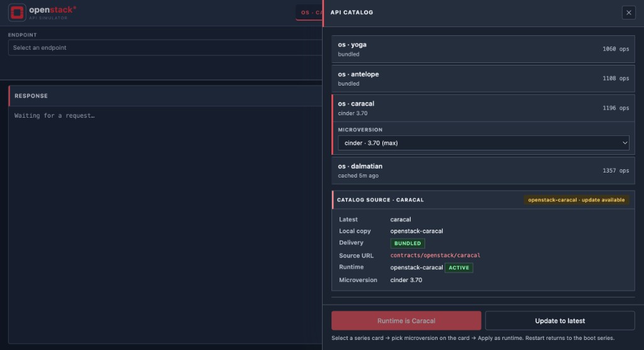
Task: Click the BUNDLED delivery badge
Action: pyautogui.click(x=408, y=244)
